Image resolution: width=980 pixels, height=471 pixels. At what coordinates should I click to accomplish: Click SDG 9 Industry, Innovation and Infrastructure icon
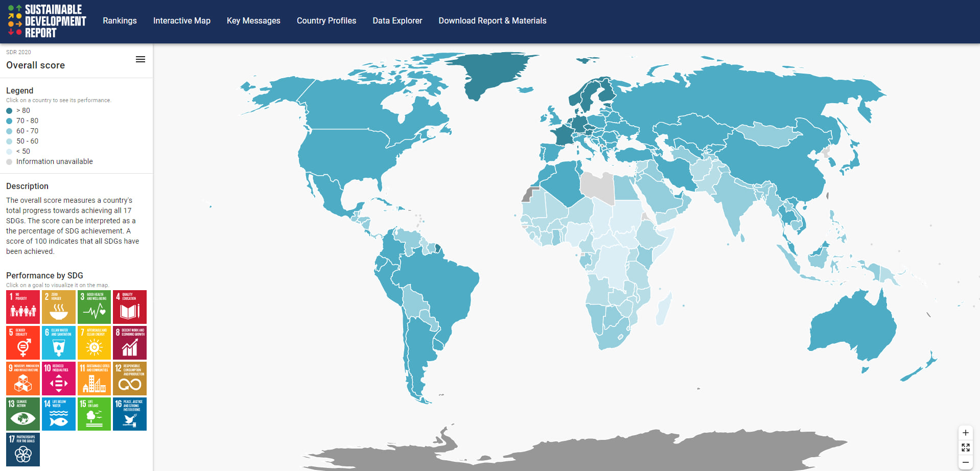coord(22,378)
